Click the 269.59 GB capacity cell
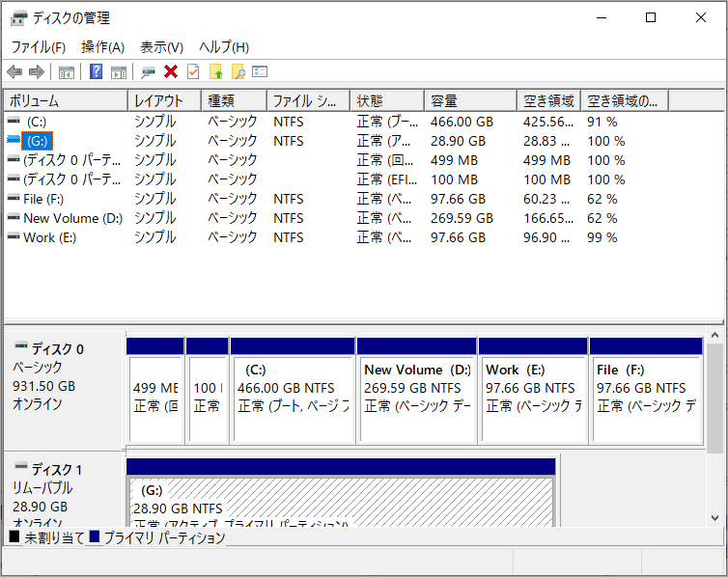This screenshot has width=728, height=577. (462, 218)
